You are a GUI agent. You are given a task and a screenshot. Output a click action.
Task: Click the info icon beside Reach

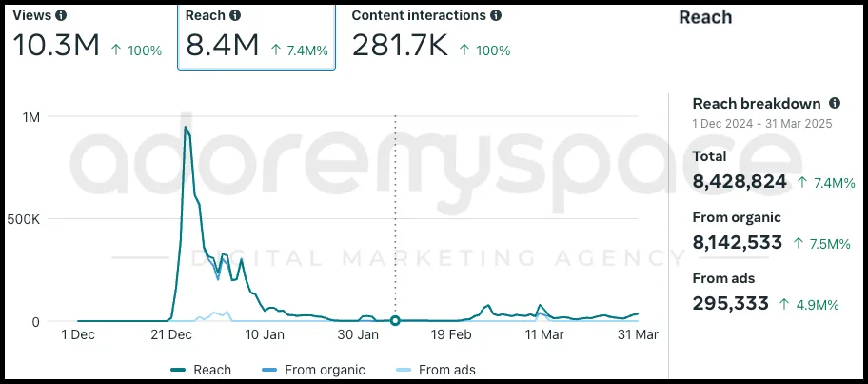[235, 15]
